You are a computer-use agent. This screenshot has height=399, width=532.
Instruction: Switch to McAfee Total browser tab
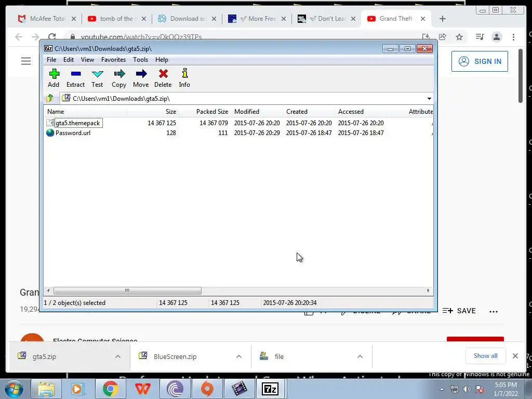(x=47, y=19)
